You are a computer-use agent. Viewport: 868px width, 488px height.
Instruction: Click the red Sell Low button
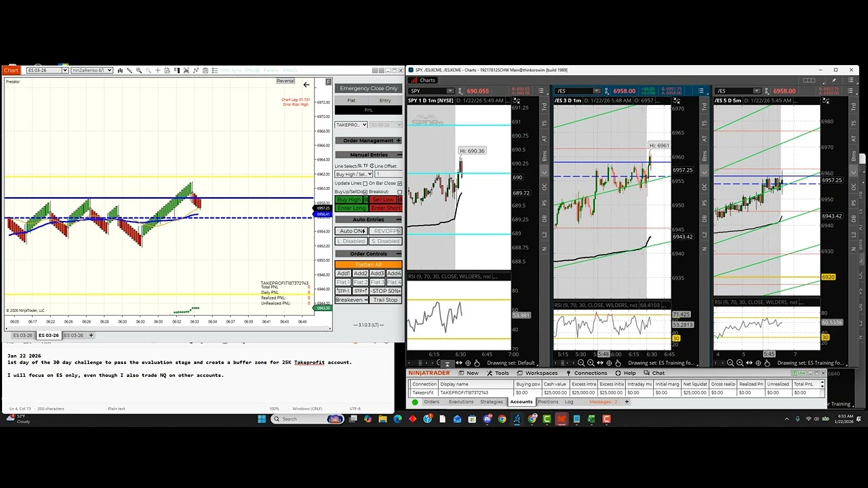[x=383, y=199]
